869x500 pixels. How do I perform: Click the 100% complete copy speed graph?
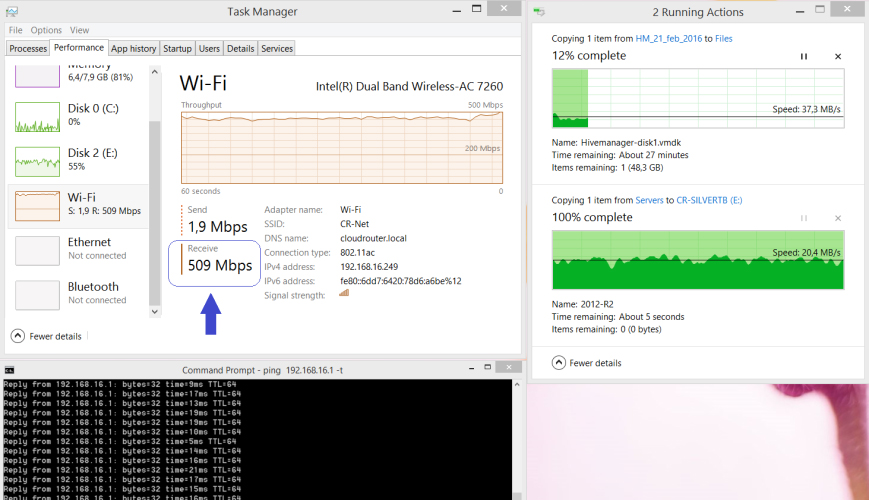698,260
